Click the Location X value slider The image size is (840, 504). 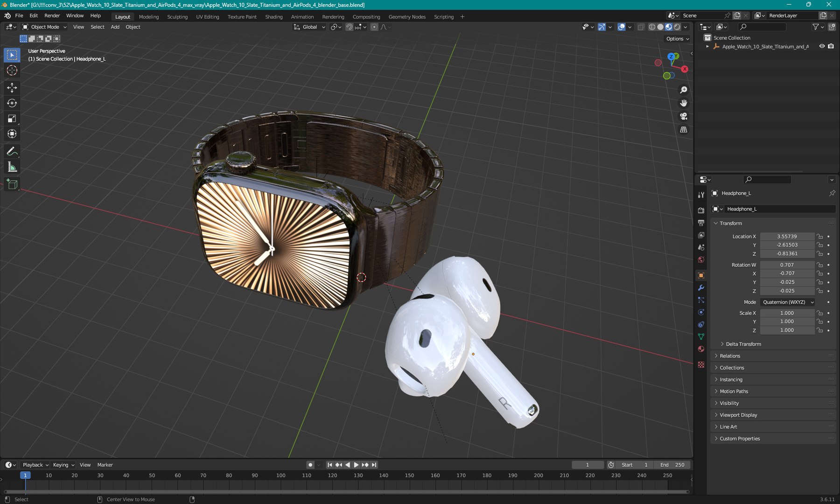pyautogui.click(x=787, y=237)
